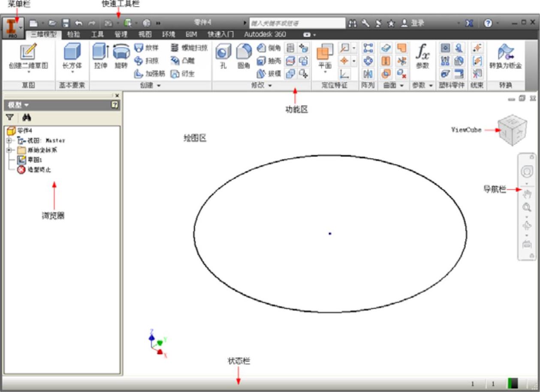Open the Autodesk 360 tab
The height and width of the screenshot is (392, 540).
tap(265, 34)
